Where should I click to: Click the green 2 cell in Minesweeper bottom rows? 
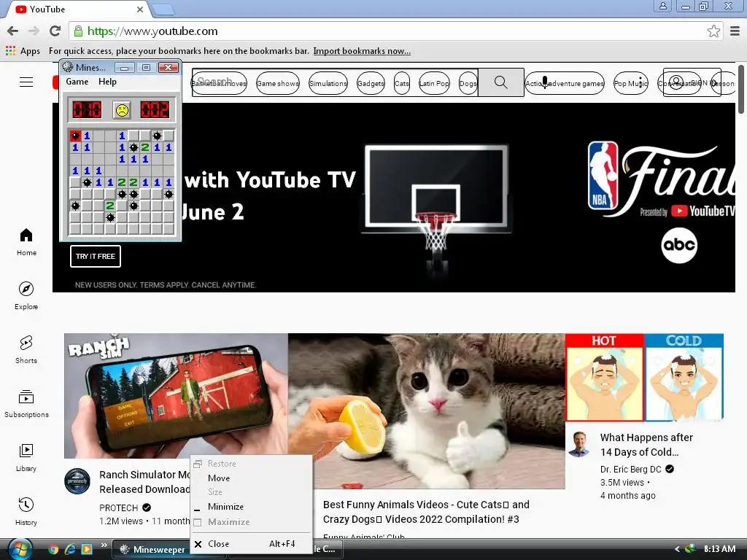click(x=110, y=206)
